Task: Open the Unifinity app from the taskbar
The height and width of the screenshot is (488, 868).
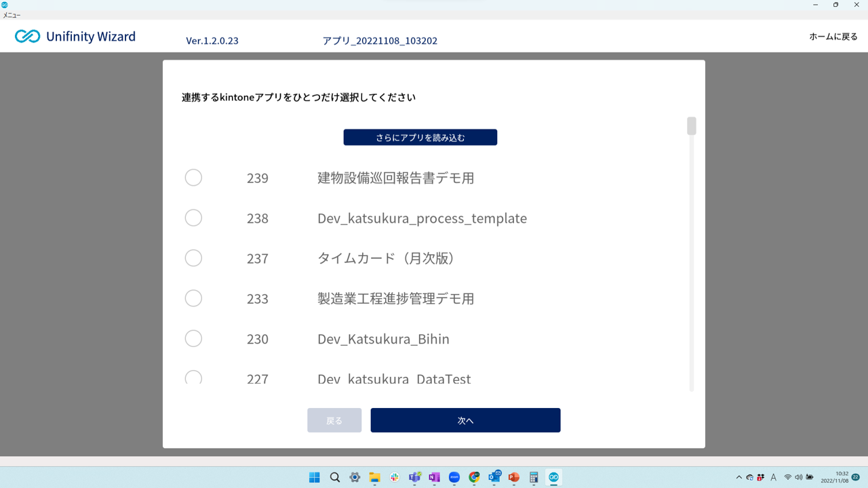Action: [x=553, y=477]
